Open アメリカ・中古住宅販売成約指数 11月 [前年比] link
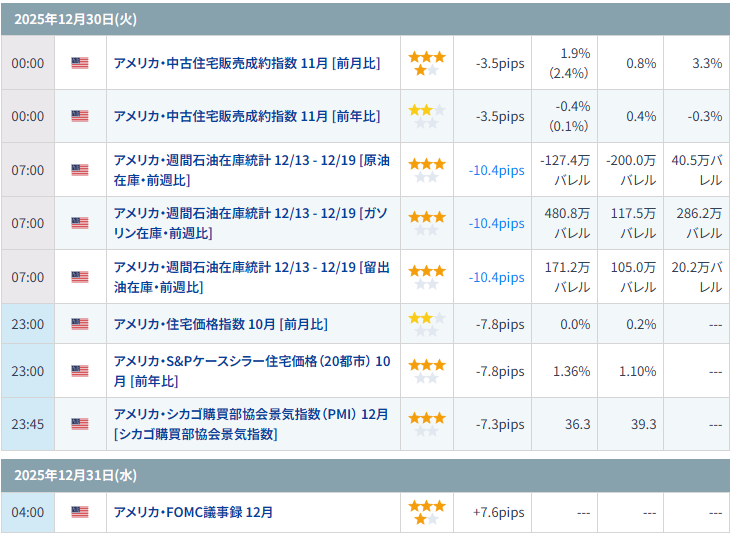This screenshot has width=731, height=533. click(x=247, y=116)
